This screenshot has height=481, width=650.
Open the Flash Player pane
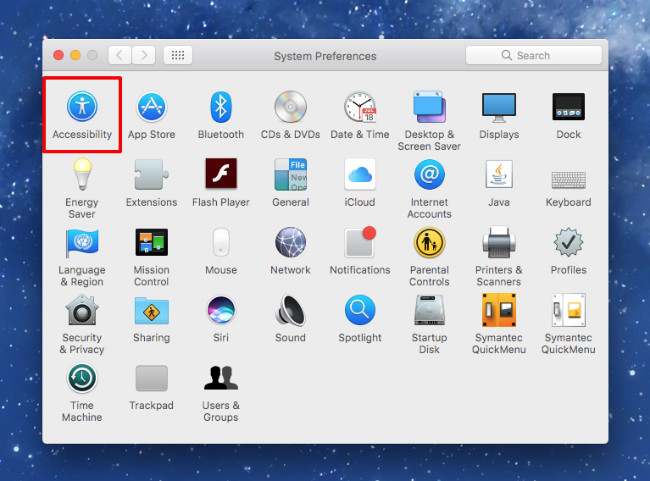click(x=220, y=175)
